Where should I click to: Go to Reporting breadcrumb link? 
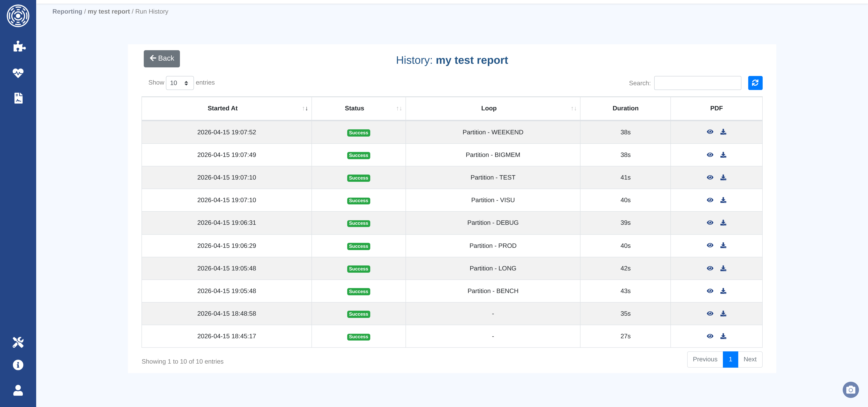pyautogui.click(x=67, y=12)
